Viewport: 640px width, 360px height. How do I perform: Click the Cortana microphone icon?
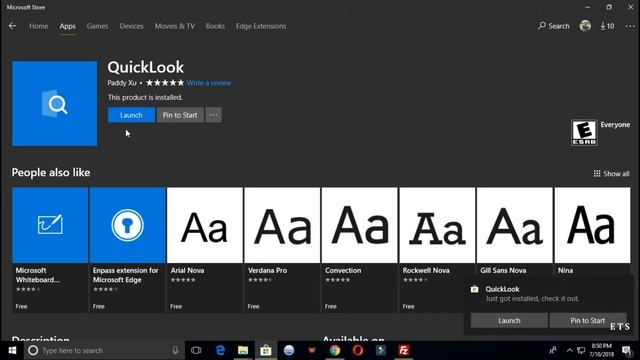tap(175, 350)
